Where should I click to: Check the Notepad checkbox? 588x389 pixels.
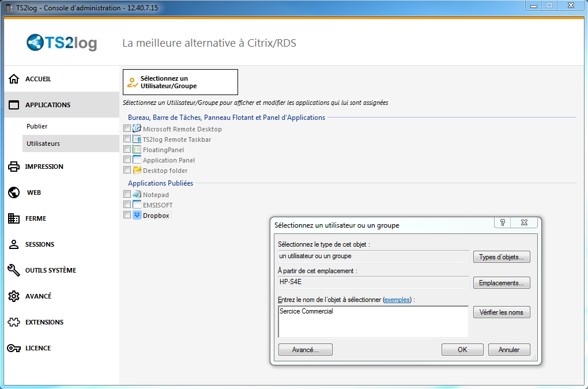[x=127, y=195]
